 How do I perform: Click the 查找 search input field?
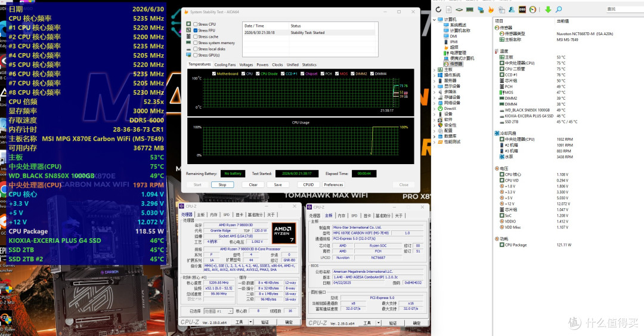tap(624, 9)
